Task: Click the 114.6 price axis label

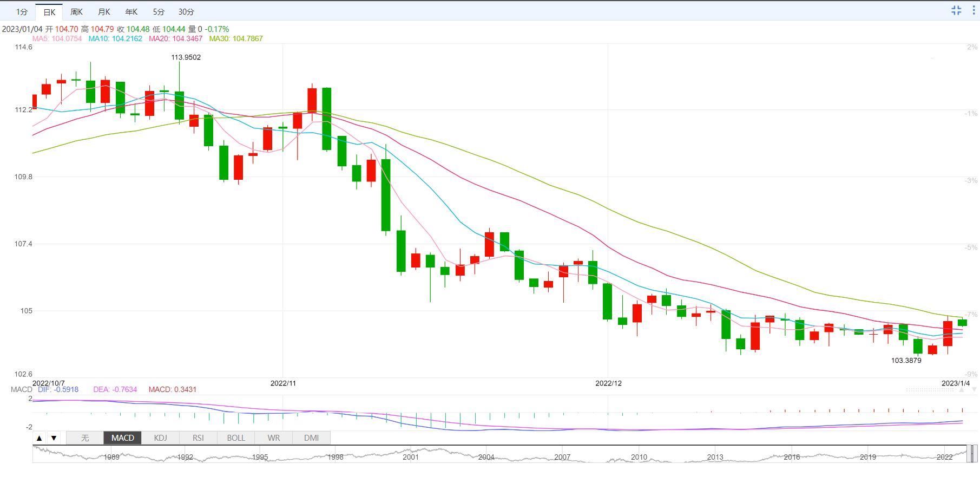Action: point(23,47)
